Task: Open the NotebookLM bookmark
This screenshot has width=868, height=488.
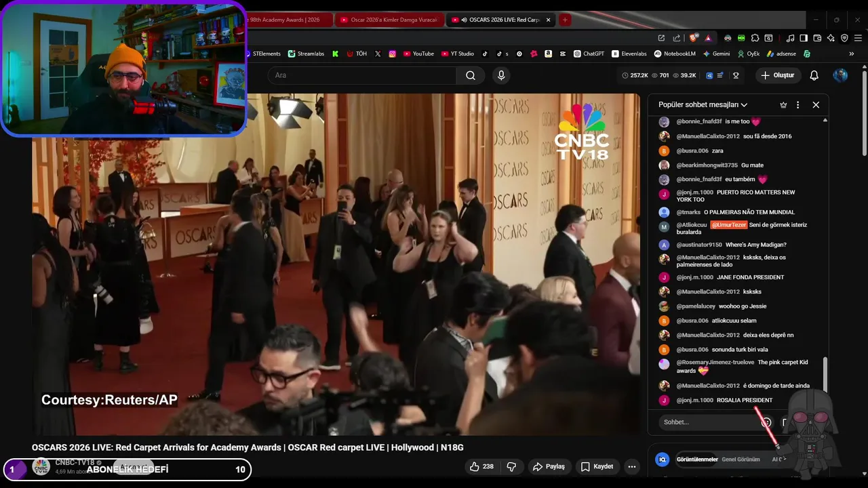Action: 675,54
